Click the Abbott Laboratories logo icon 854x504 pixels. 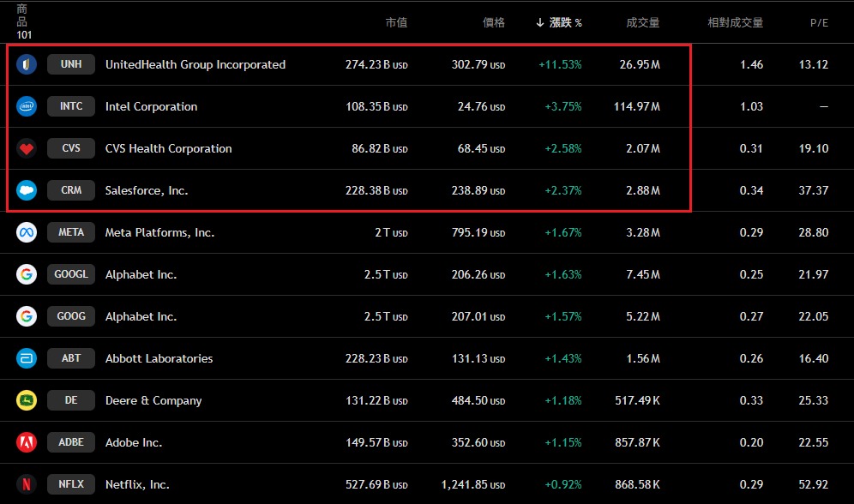27,358
